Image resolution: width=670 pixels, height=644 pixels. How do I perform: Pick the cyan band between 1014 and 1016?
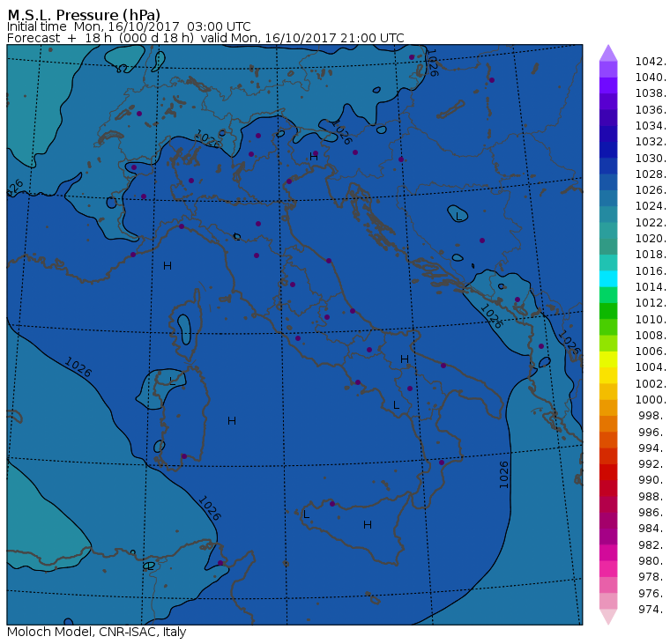(608, 278)
